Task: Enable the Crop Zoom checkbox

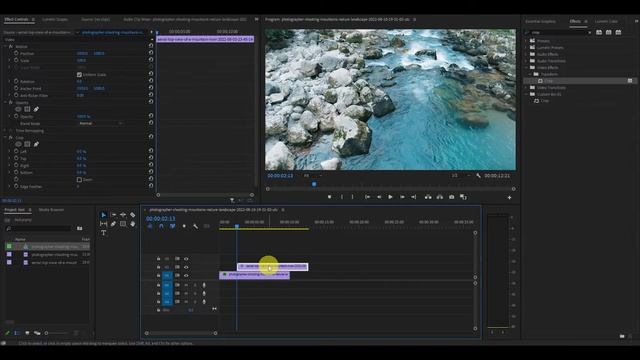Action: tap(79, 180)
